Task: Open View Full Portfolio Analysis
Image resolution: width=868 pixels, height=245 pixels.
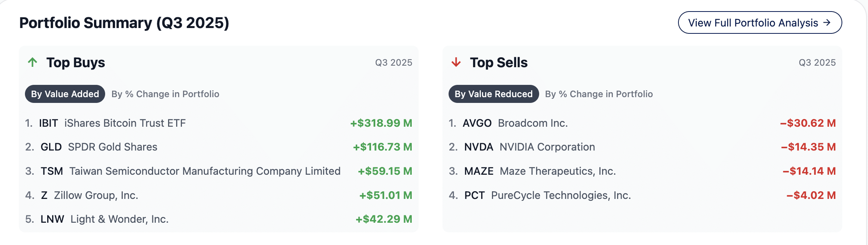Action: pyautogui.click(x=759, y=23)
